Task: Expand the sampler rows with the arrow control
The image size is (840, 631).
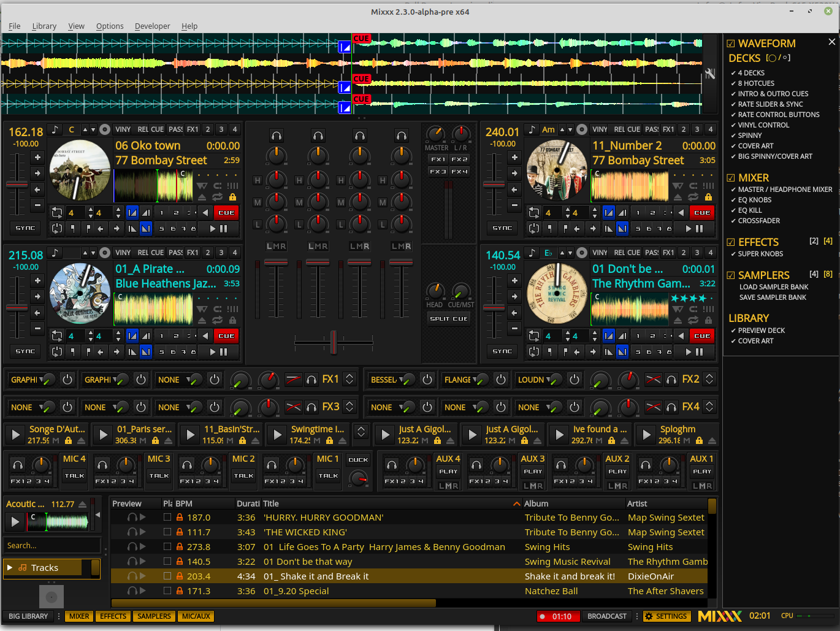Action: (x=361, y=432)
